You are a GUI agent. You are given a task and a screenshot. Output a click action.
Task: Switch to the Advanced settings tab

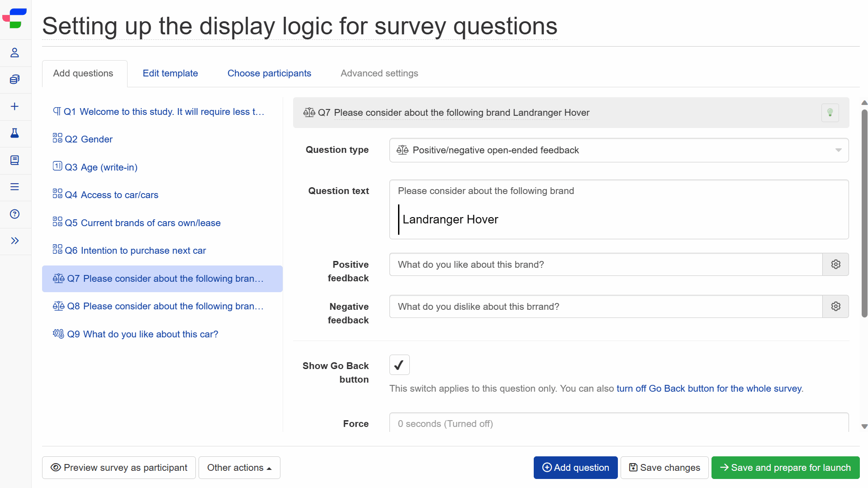pyautogui.click(x=379, y=73)
